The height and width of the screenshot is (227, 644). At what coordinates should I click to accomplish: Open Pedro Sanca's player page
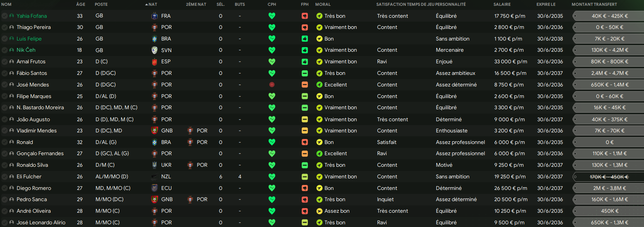32,199
